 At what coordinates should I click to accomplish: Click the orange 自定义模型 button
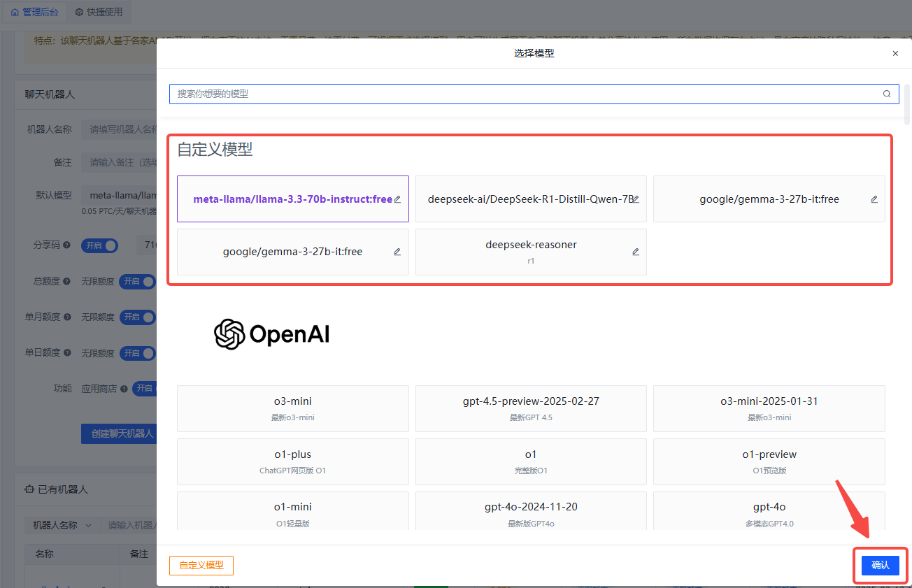coord(201,566)
